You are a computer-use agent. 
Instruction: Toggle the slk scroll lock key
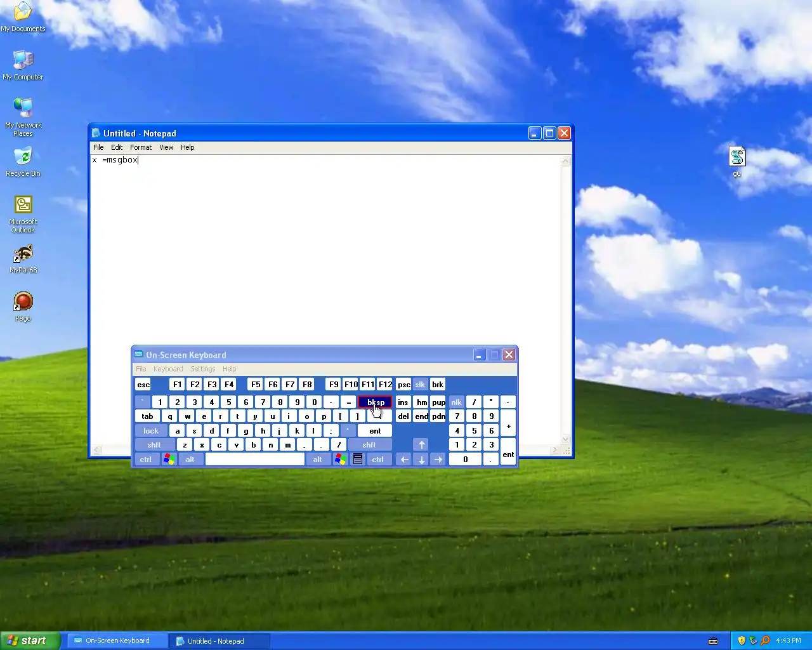pyautogui.click(x=420, y=384)
